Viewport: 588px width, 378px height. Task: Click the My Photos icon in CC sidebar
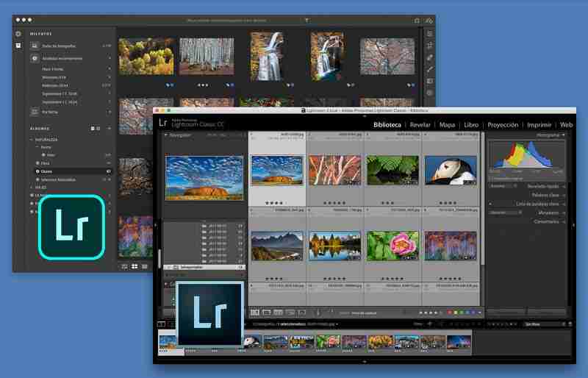coord(18,46)
